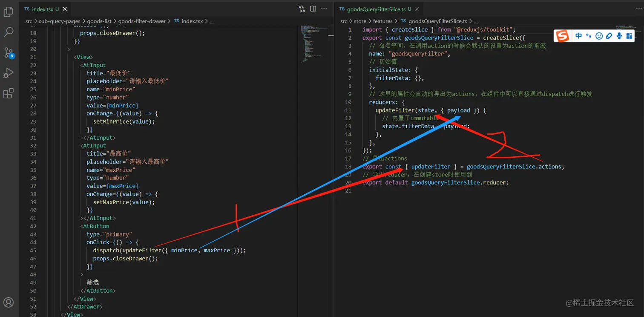Click 'goodsQueryFilterSlice.reducer;' on line 20
The height and width of the screenshot is (317, 644).
point(460,182)
